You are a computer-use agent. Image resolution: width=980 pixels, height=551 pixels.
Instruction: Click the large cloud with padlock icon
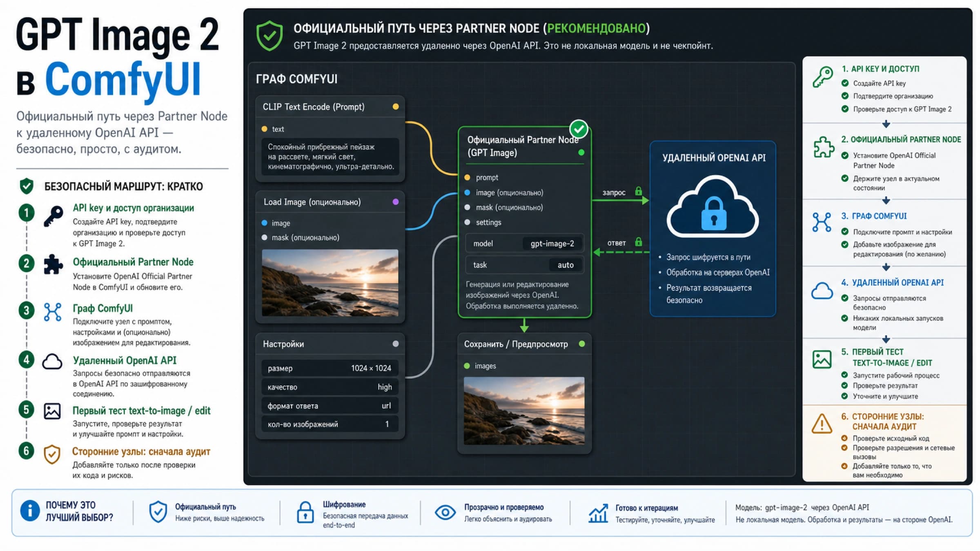(x=713, y=207)
